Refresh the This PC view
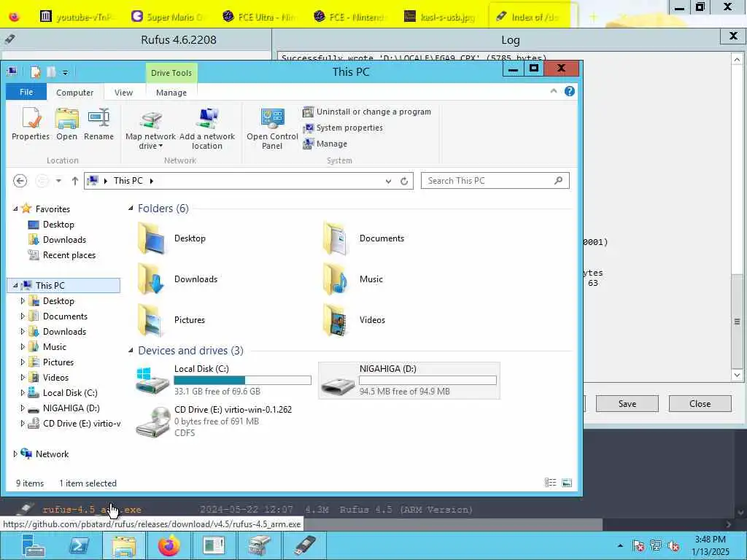The width and height of the screenshot is (747, 560). pyautogui.click(x=404, y=181)
